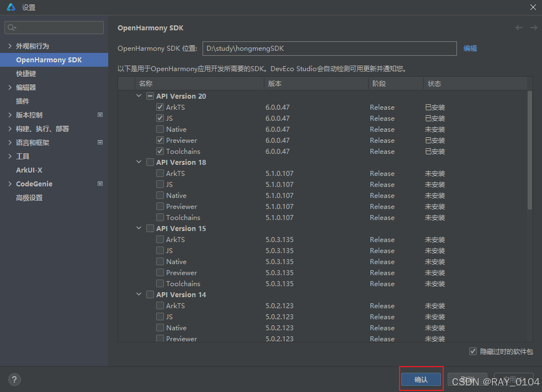The width and height of the screenshot is (542, 392).
Task: Collapse API Version 20 tree node
Action: [x=139, y=96]
